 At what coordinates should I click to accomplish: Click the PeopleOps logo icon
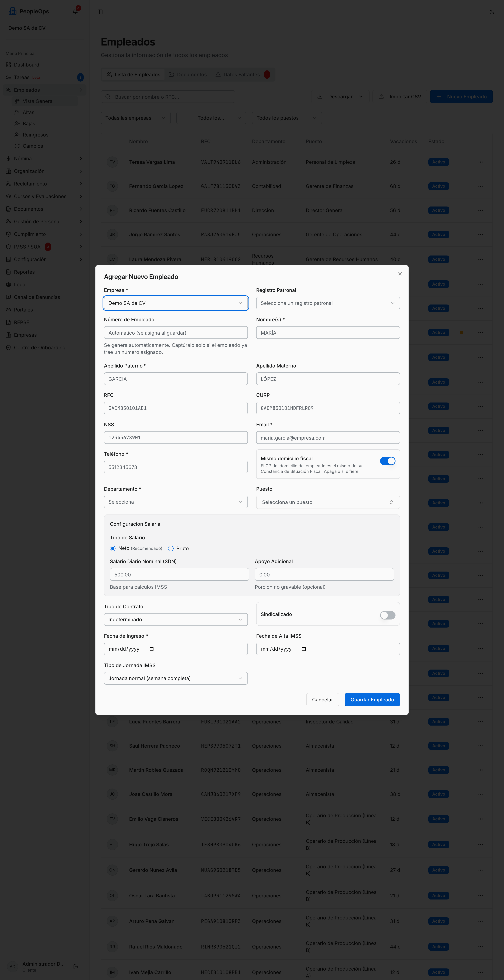[13, 11]
